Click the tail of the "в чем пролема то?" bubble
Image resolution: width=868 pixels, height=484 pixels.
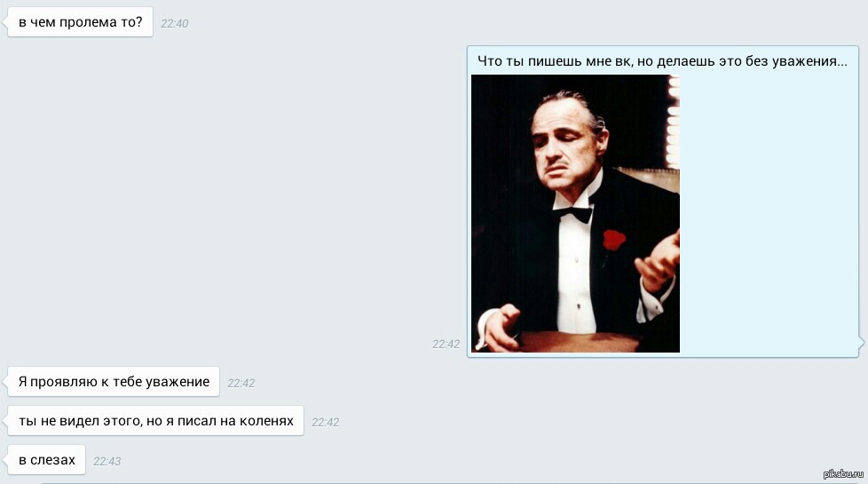tap(5, 22)
